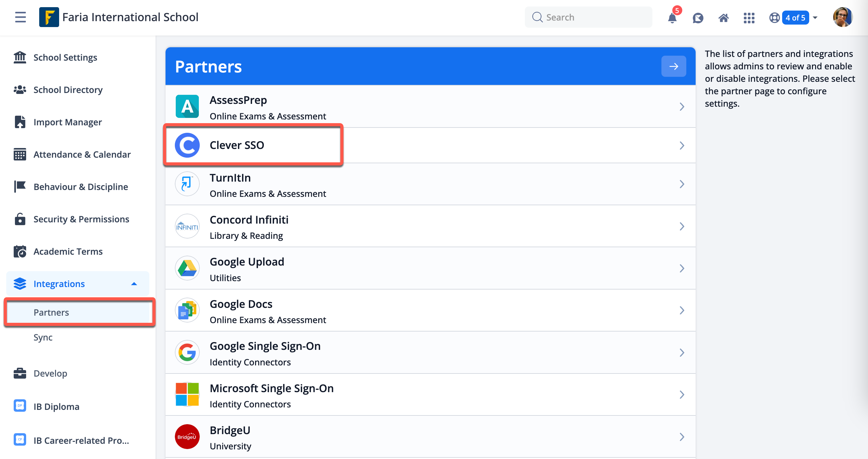Open the messages icon in header
The height and width of the screenshot is (459, 868).
(x=698, y=17)
